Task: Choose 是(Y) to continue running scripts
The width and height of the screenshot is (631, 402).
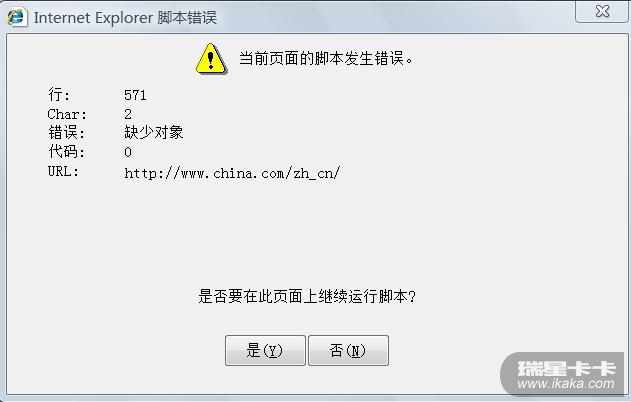Action: (265, 350)
